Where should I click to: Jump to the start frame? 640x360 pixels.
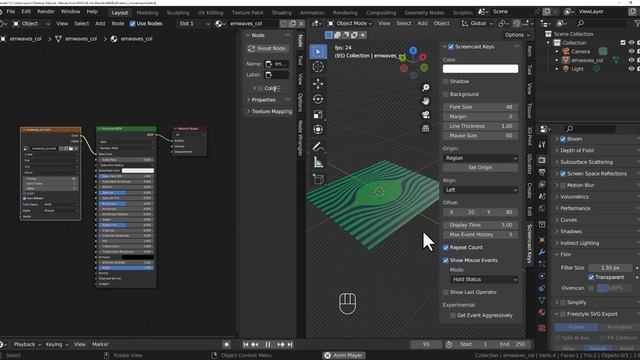pyautogui.click(x=246, y=344)
